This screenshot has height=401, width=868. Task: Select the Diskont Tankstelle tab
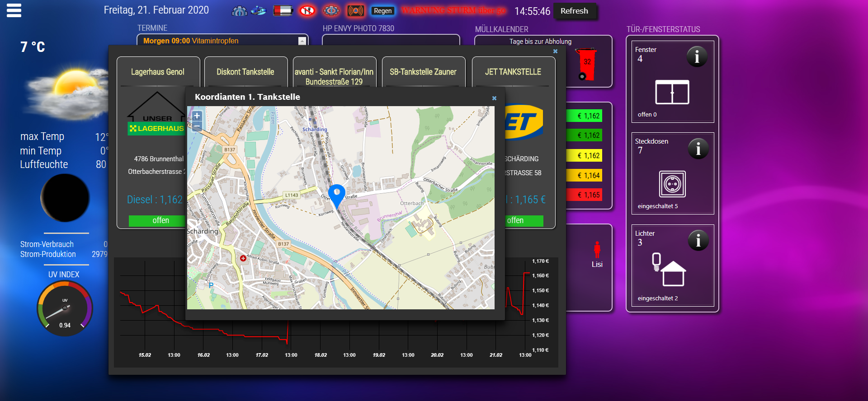[245, 72]
